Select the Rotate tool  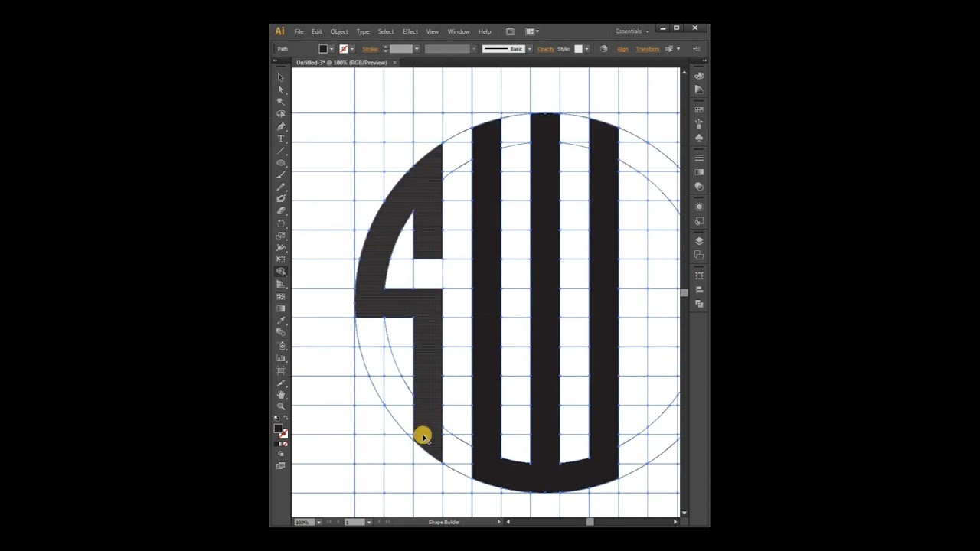(x=281, y=223)
